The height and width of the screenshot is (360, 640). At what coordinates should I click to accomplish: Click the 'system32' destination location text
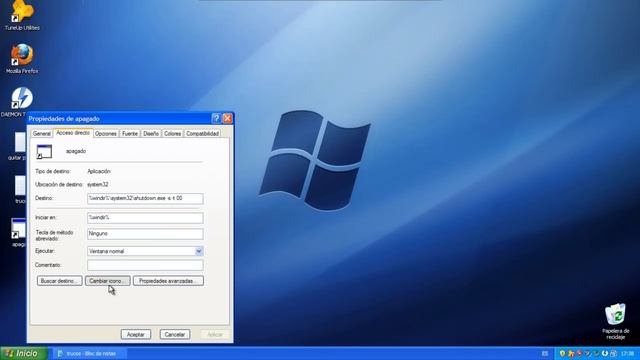(98, 184)
